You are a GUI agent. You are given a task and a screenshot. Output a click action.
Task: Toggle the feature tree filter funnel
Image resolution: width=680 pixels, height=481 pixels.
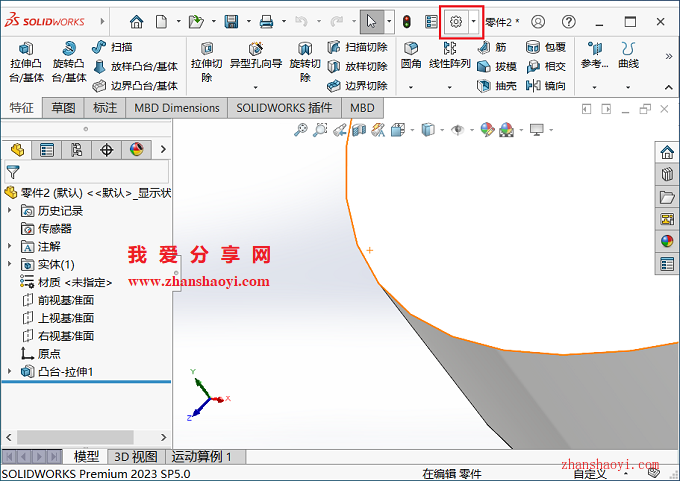pyautogui.click(x=13, y=172)
